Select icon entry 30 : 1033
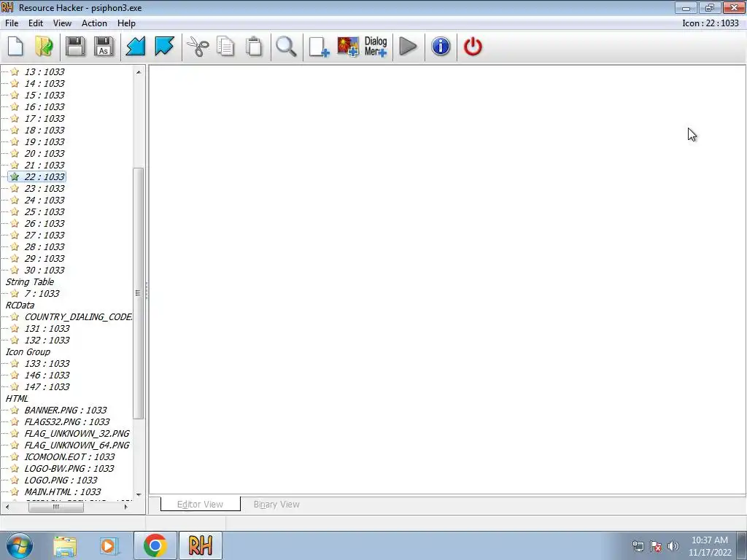 click(44, 270)
